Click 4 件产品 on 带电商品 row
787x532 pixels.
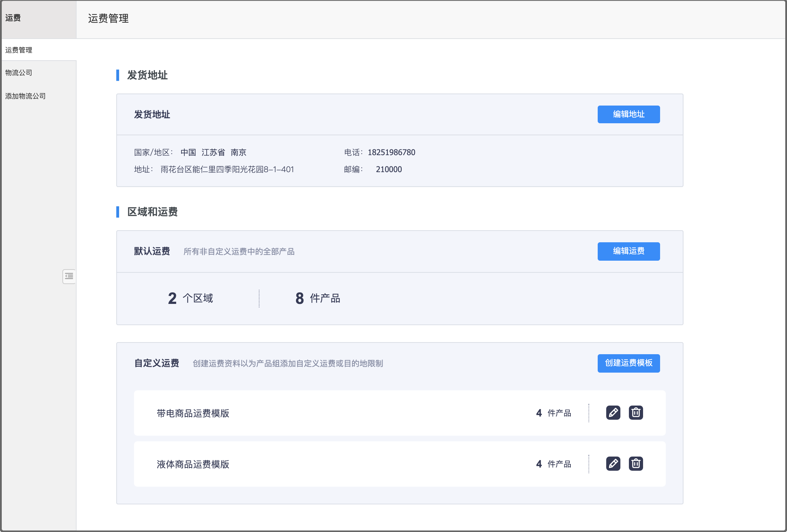pyautogui.click(x=553, y=413)
